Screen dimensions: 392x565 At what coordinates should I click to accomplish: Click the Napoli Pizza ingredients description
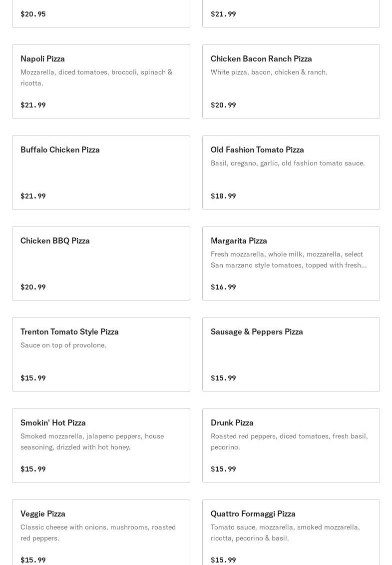[96, 77]
